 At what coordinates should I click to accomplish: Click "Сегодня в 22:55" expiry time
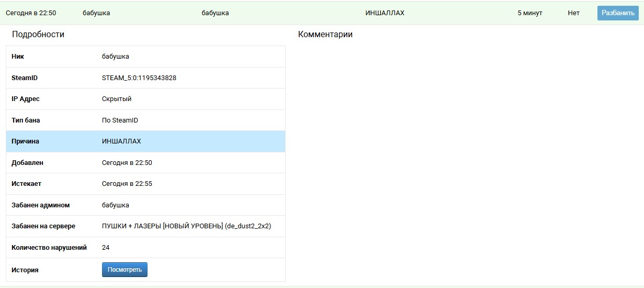click(x=127, y=184)
